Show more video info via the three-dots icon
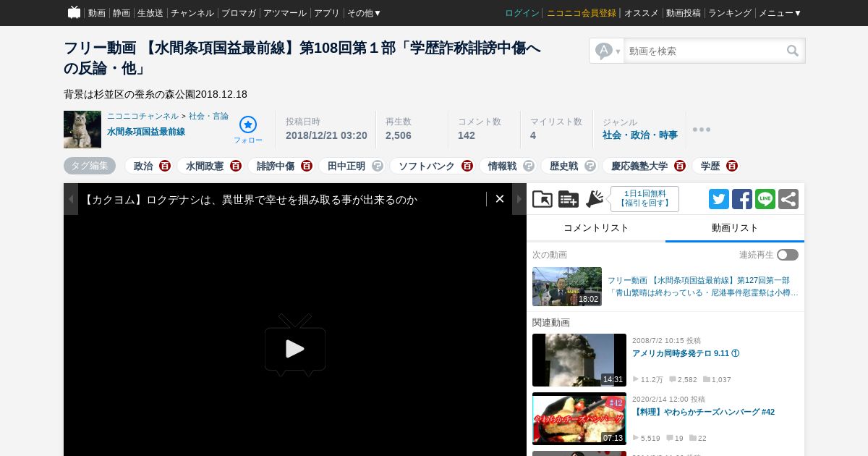The height and width of the screenshot is (456, 868). (x=701, y=130)
